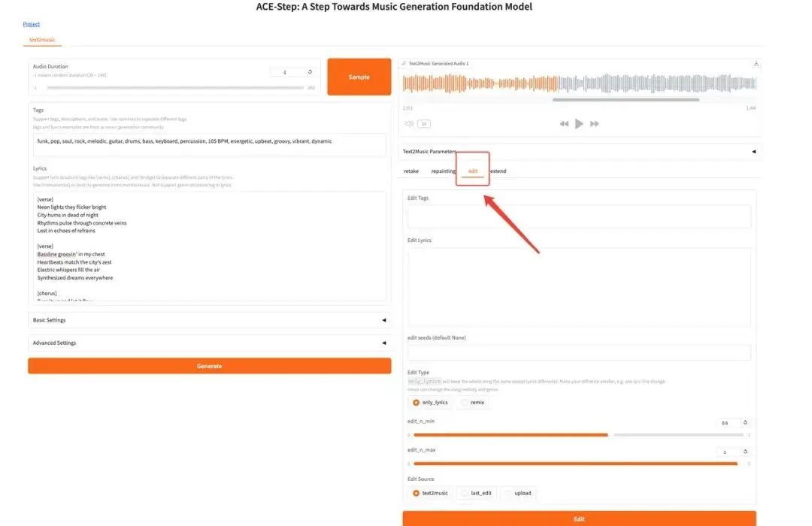Image resolution: width=812 pixels, height=526 pixels.
Task: Focus the edit_n_min number box
Action: [x=729, y=422]
